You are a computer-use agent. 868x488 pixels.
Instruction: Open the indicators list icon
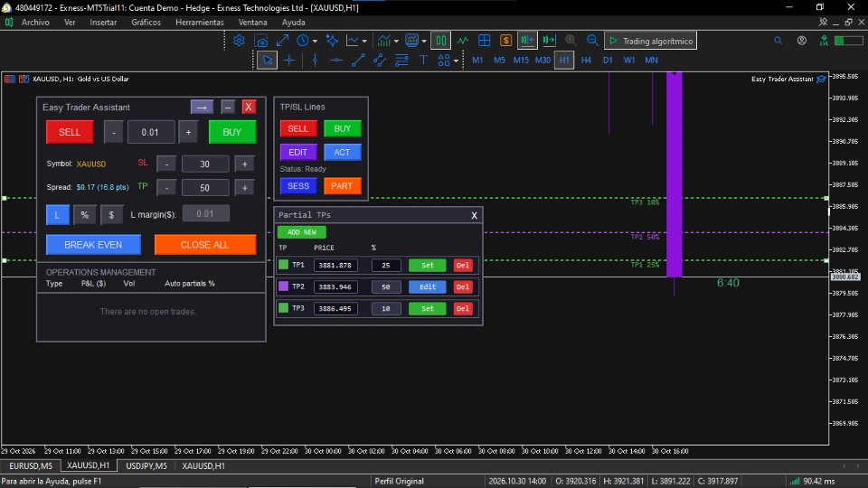point(383,41)
